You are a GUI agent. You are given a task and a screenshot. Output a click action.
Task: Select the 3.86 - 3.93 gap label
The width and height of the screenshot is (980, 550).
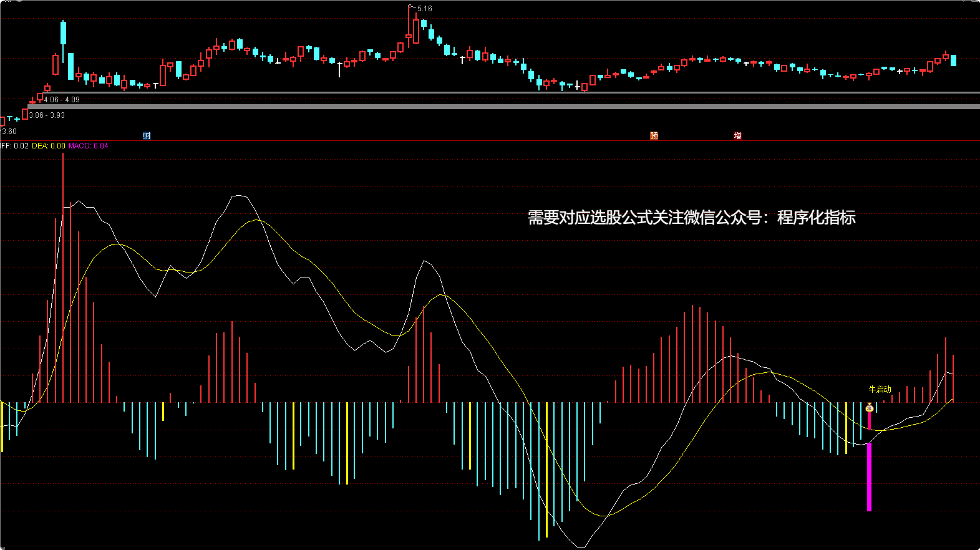[47, 115]
